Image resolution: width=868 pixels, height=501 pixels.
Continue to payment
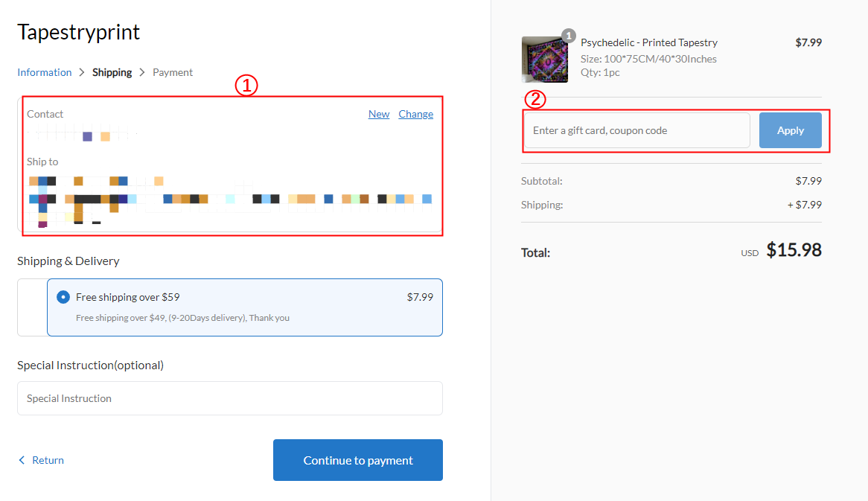coord(357,460)
